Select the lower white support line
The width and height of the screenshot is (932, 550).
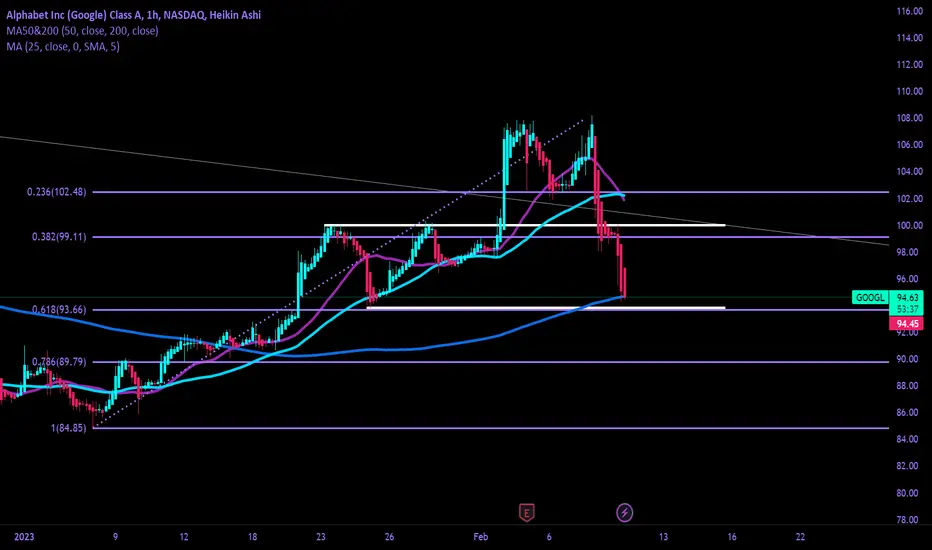point(546,307)
